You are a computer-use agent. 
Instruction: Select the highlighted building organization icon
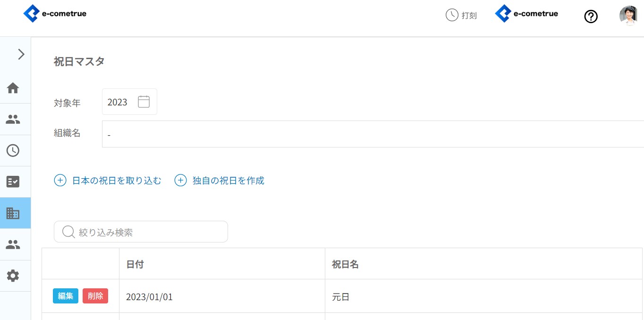(x=13, y=213)
